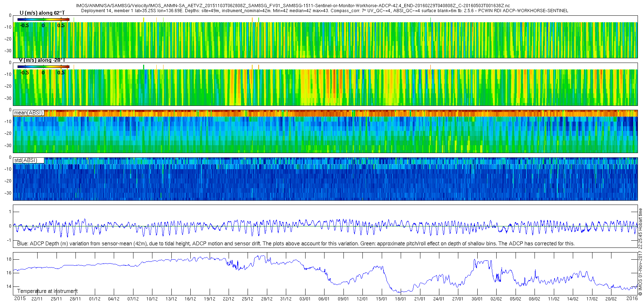This screenshot has height=304, width=644.
Task: Click the '05/02' date tick
Action: [516, 299]
